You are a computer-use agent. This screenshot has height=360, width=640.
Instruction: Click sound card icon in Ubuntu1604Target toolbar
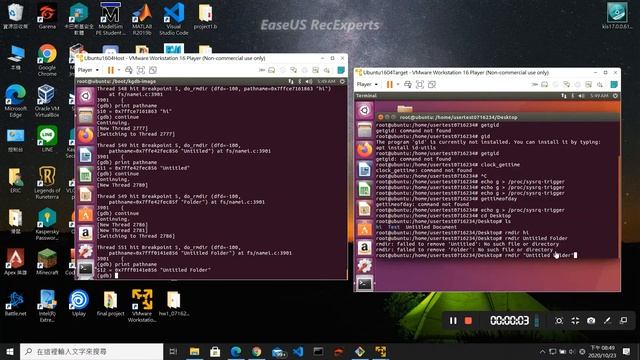600,84
